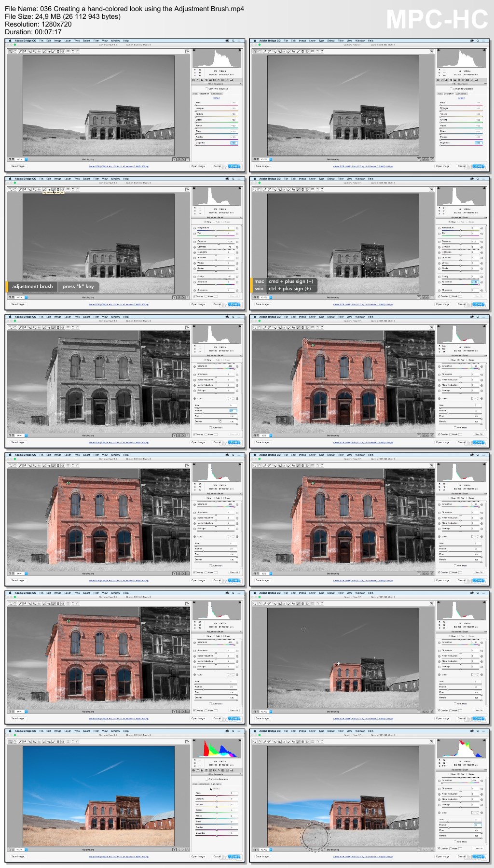The image size is (494, 868).
Task: Click histogram in full-color photo frame
Action: coord(217,748)
